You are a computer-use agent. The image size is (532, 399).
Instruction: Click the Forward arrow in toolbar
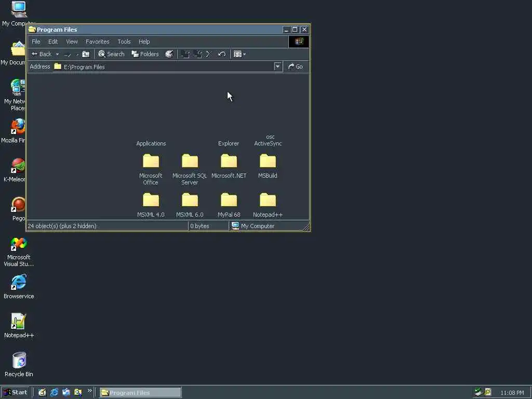67,54
